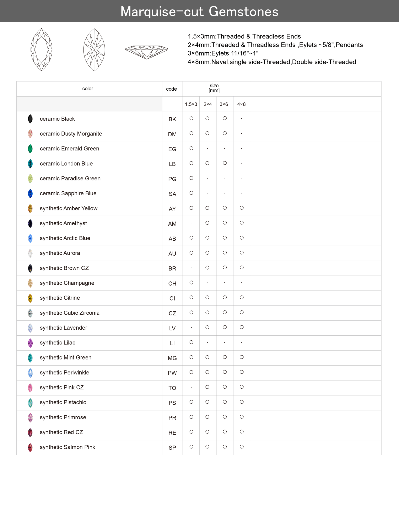Image resolution: width=399 pixels, height=532 pixels.
Task: Select the 2×4 circle for synthetic Red CZ
Action: click(x=207, y=432)
